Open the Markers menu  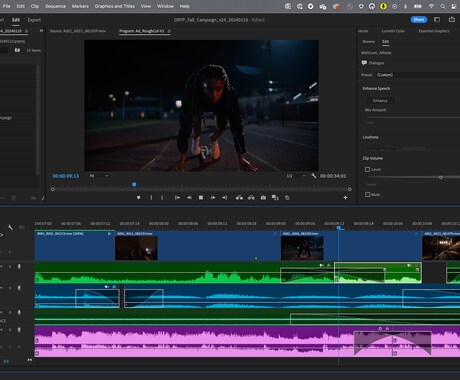(x=80, y=6)
